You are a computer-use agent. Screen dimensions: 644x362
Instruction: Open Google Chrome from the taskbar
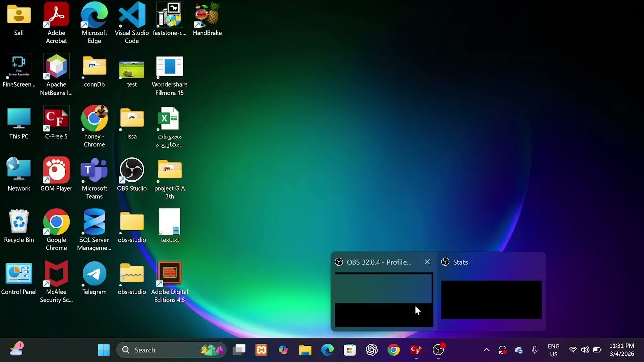coord(394,350)
